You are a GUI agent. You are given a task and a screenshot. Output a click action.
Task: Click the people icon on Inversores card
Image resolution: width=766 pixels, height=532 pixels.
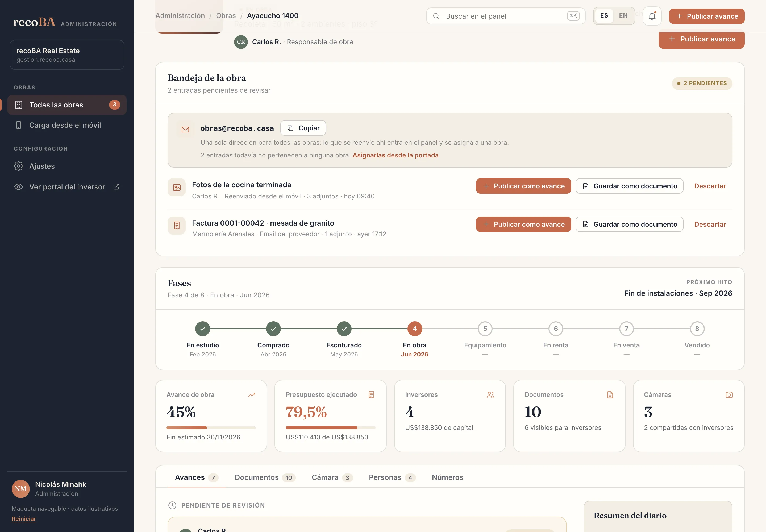[490, 395]
